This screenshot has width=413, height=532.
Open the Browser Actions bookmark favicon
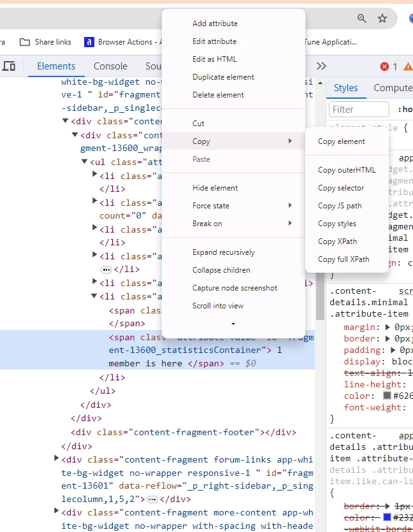click(x=89, y=42)
